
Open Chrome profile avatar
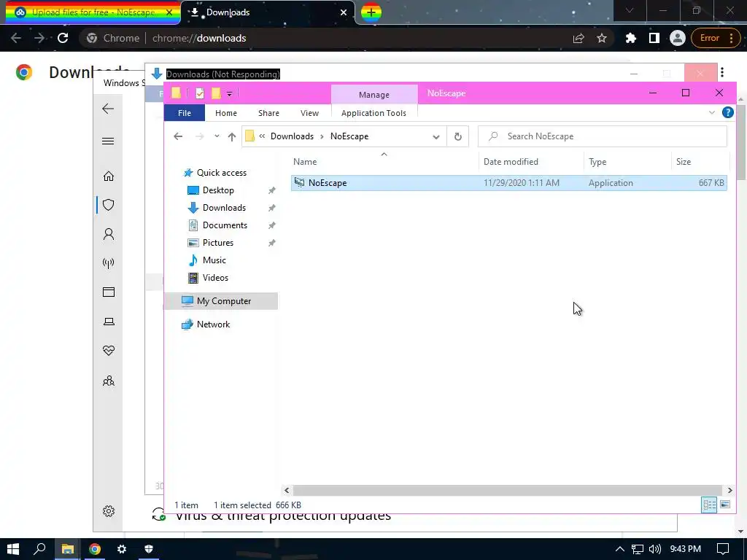677,38
